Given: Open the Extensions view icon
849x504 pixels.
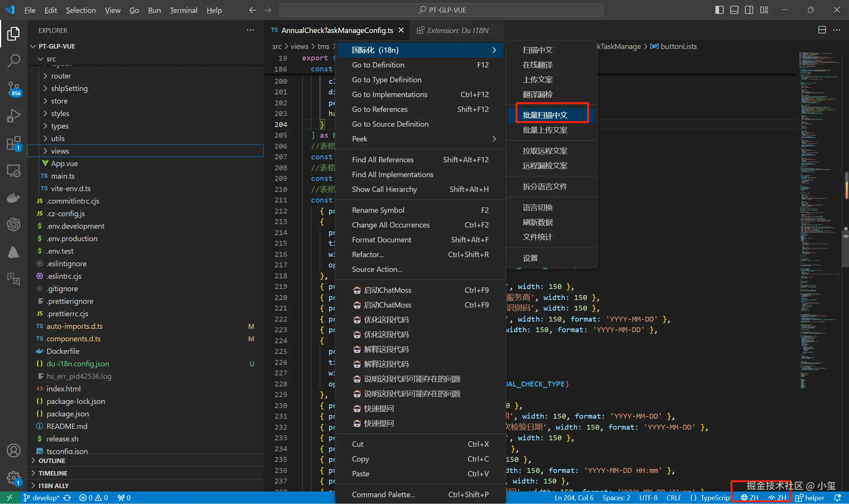Looking at the screenshot, I should pos(14,143).
